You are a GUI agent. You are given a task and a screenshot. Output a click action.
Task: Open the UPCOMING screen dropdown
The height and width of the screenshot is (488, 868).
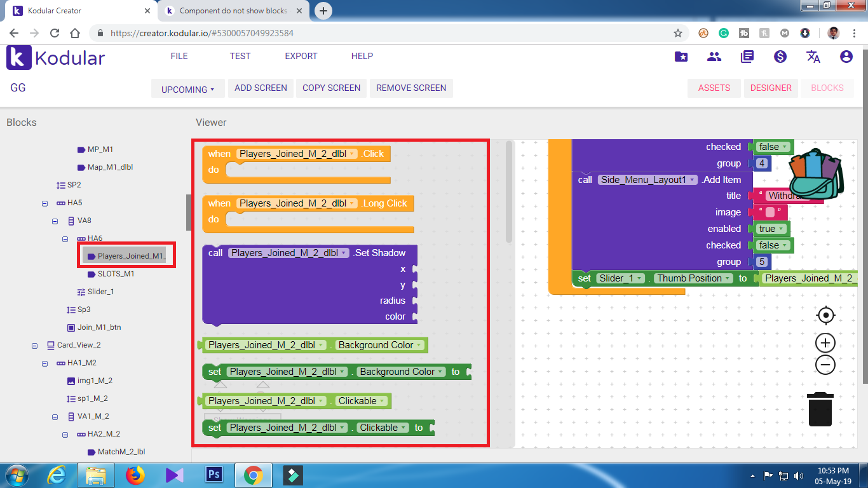click(x=187, y=89)
